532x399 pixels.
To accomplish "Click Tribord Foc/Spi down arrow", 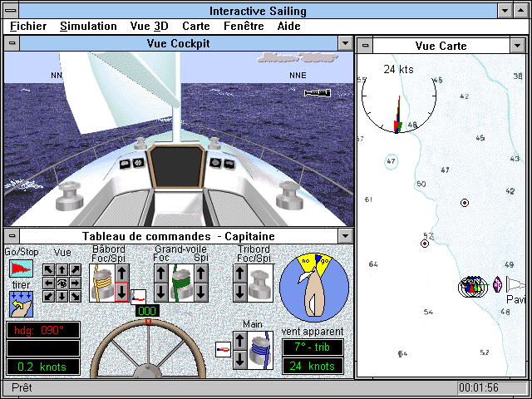I will 240,293.
